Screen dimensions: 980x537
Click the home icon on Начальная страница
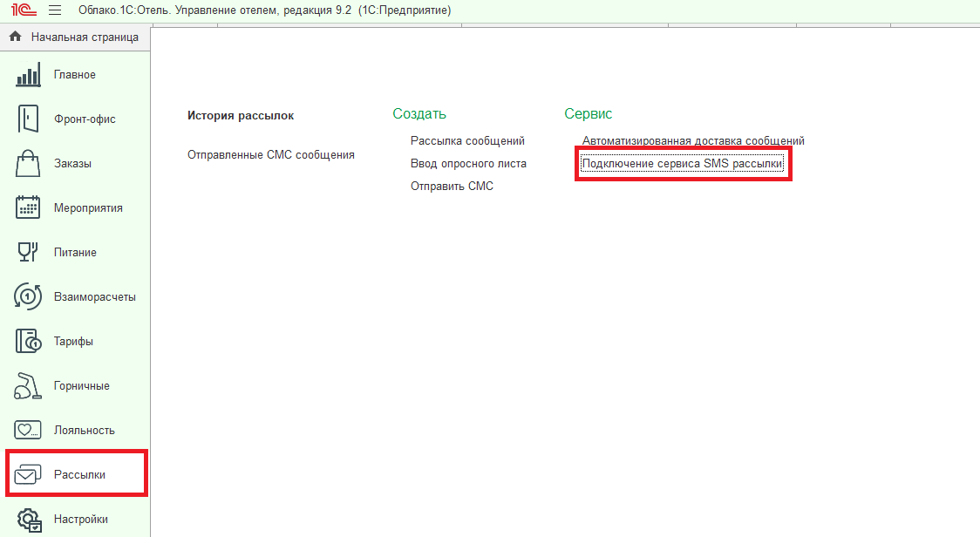[16, 37]
